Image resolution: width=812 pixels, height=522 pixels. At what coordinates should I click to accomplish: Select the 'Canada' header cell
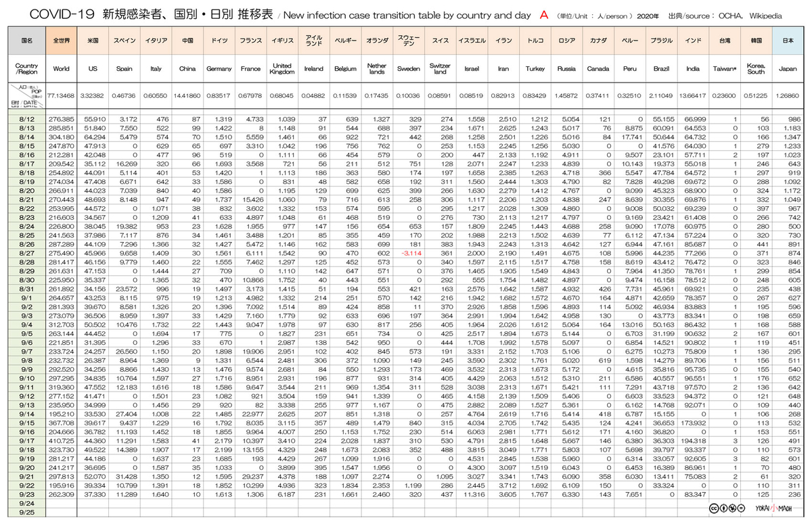[598, 69]
